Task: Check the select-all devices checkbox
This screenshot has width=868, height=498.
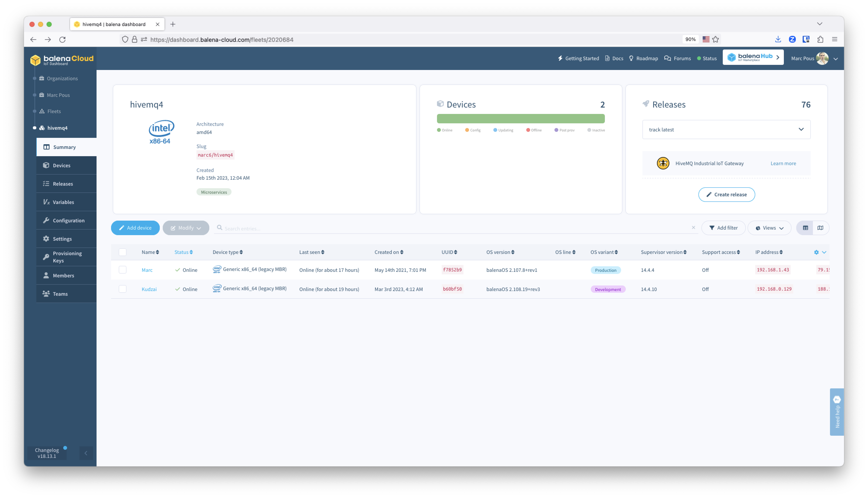Action: (123, 252)
